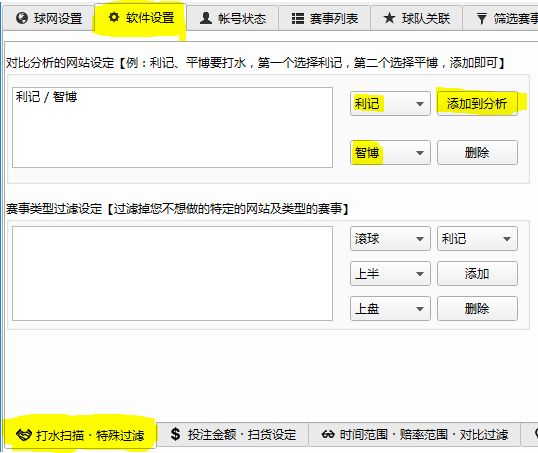The height and width of the screenshot is (453, 538).
Task: Select the 利记 / 智博 list entry
Action: (x=46, y=97)
